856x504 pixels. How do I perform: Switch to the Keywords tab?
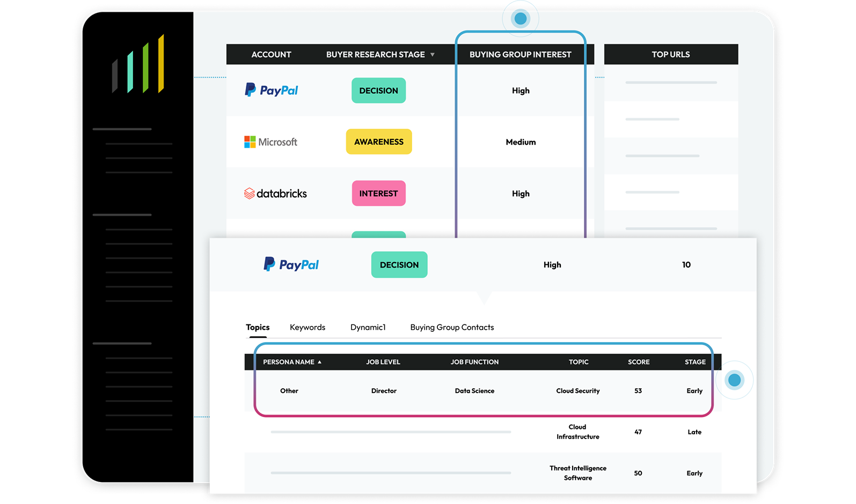click(308, 327)
